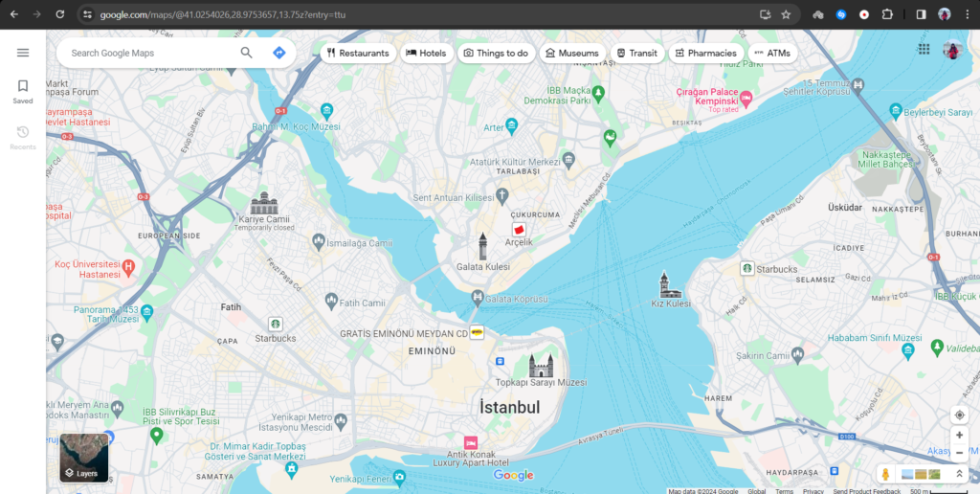The width and height of the screenshot is (980, 494).
Task: Select the Starbucks pin near Fatih
Action: pyautogui.click(x=275, y=324)
